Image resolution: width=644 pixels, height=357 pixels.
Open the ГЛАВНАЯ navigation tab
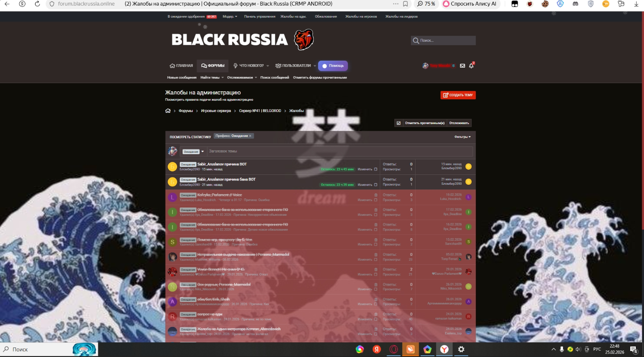pos(181,66)
